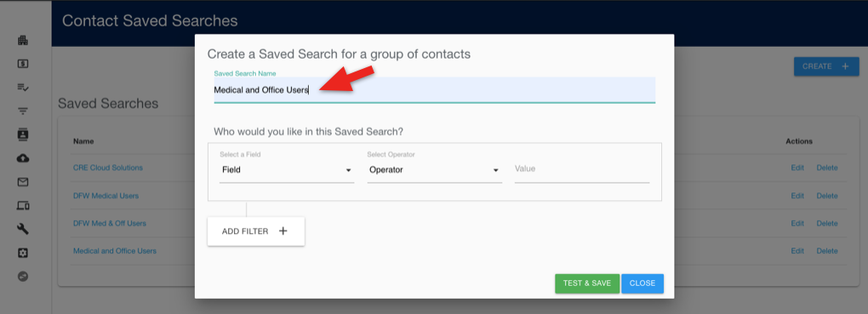
Task: Click Delete for Medical and Office Users
Action: pos(827,251)
